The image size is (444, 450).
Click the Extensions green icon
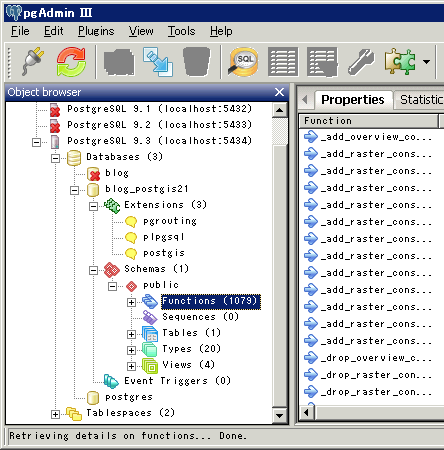click(112, 206)
